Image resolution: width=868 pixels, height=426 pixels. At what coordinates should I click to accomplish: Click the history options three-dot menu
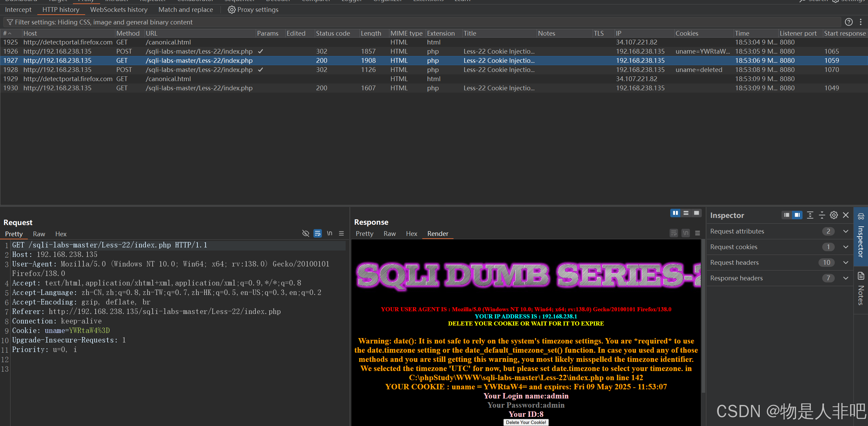coord(861,22)
